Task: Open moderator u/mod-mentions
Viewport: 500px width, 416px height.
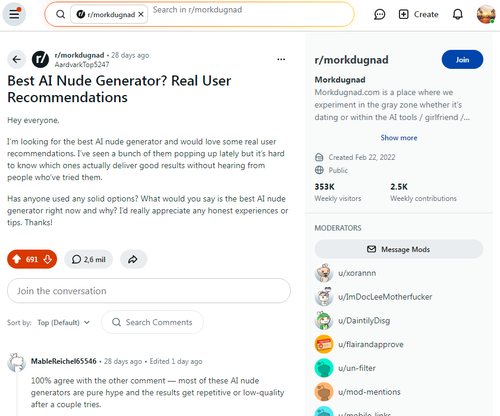Action: click(x=369, y=392)
